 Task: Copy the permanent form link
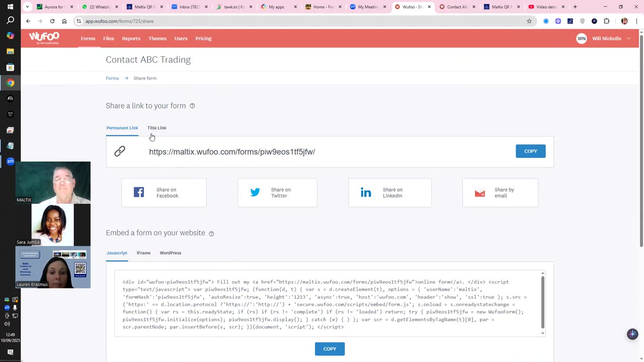coord(530,151)
